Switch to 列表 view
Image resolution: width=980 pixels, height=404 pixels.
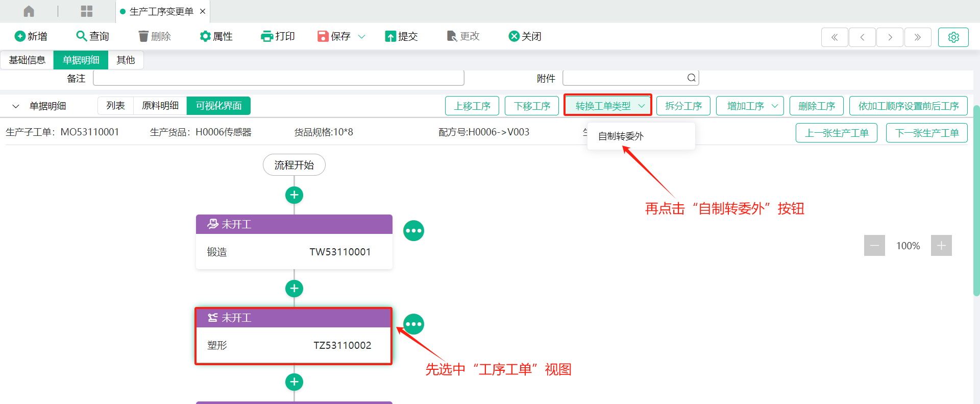tap(115, 106)
